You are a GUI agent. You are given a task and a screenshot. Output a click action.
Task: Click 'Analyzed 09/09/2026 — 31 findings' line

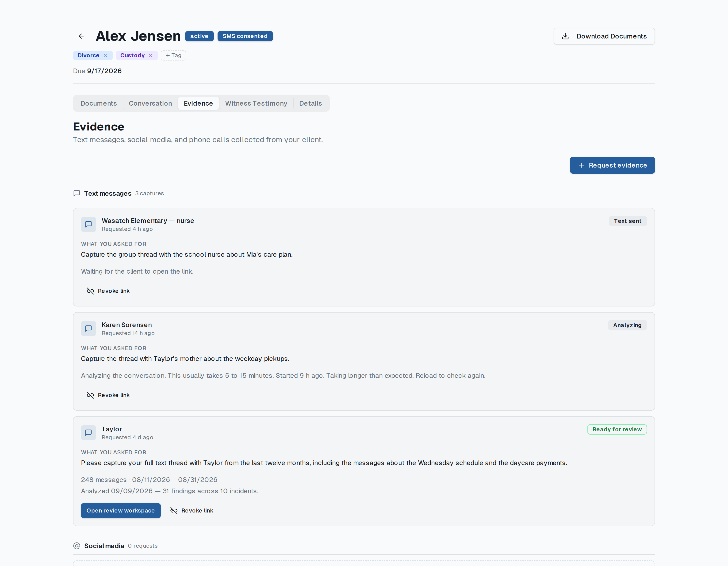click(x=170, y=491)
